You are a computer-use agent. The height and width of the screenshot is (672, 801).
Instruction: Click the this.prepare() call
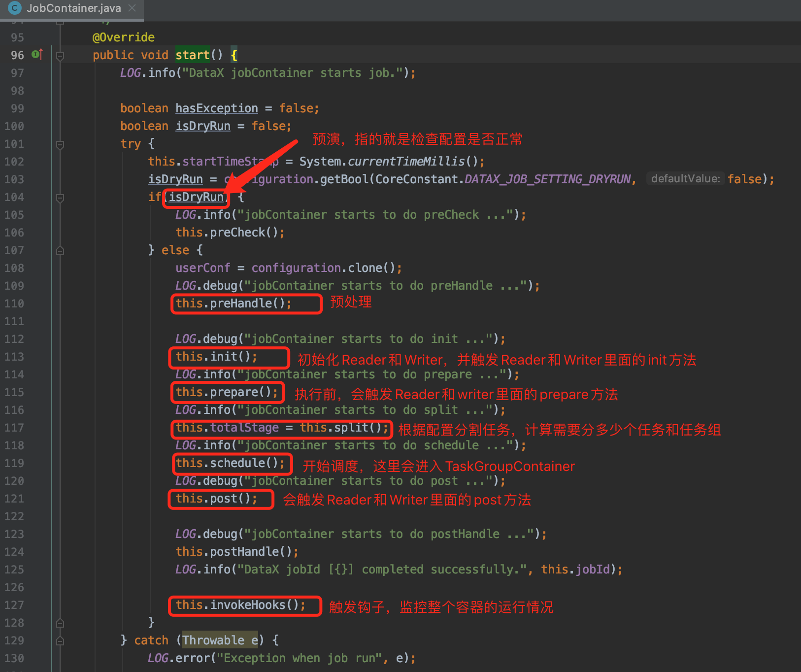[227, 392]
